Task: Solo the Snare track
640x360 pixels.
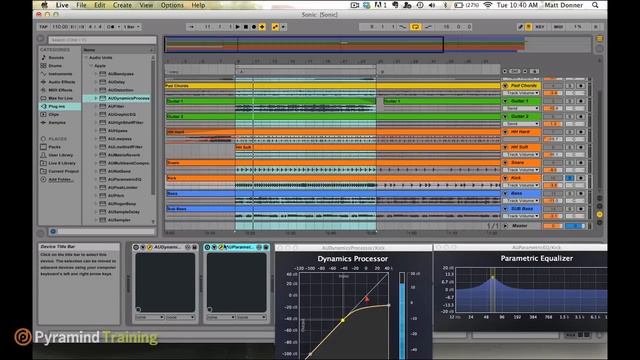Action: tap(570, 163)
